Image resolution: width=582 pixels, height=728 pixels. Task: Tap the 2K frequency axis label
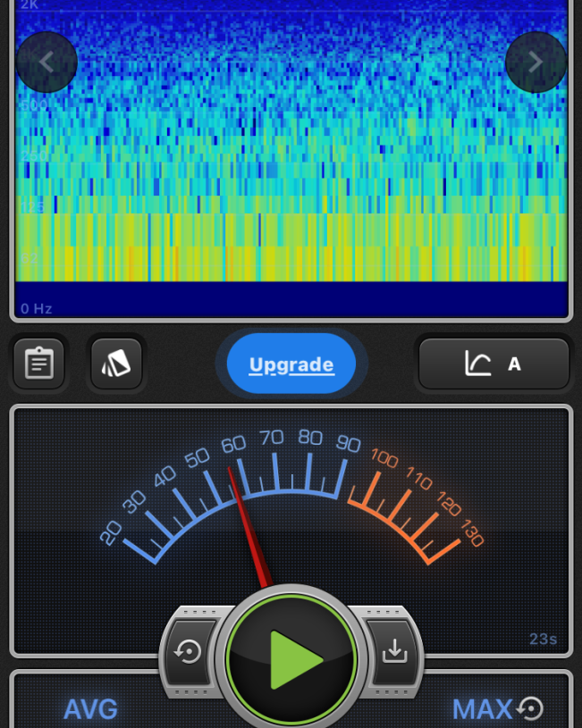[x=30, y=5]
